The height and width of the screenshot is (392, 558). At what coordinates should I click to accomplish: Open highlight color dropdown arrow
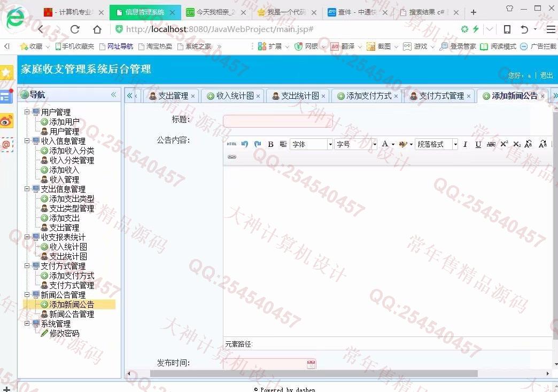tap(411, 144)
